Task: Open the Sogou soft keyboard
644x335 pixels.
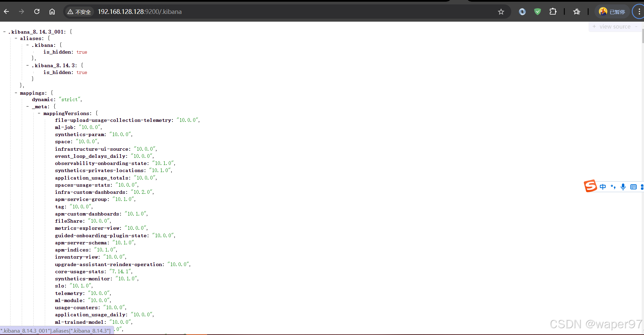Action: [633, 187]
